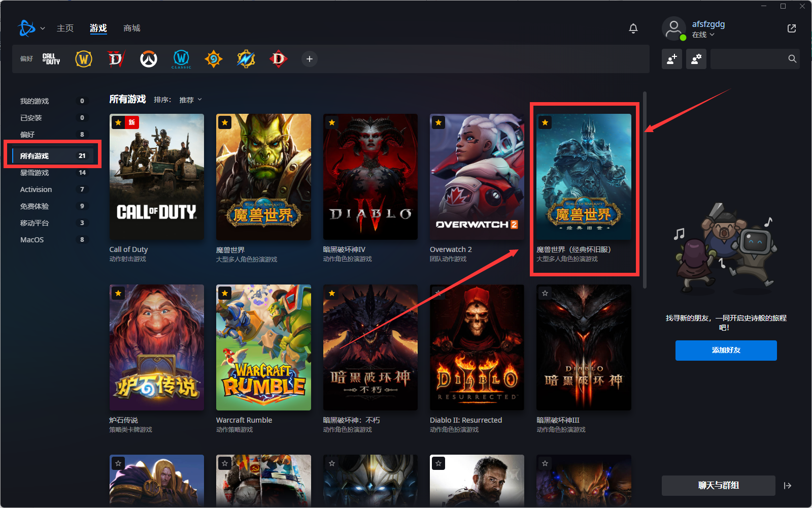Click the 暗黑破坏神:不朽 title text
This screenshot has height=508, width=812.
coord(351,420)
